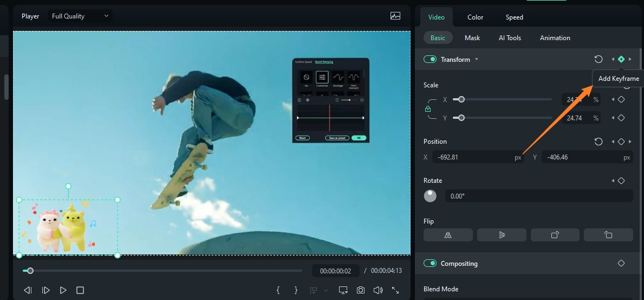Reset Position values
Screen dimensions: 644x300
click(599, 142)
